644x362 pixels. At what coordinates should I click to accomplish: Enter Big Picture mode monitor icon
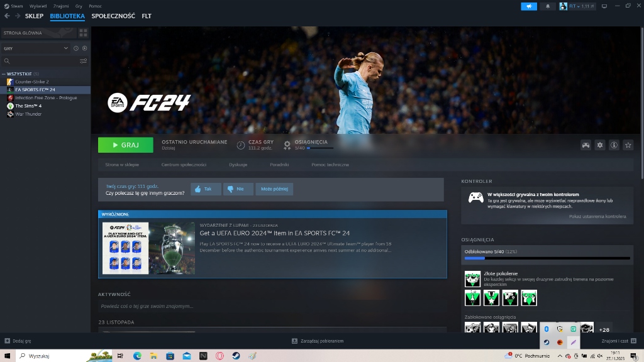pyautogui.click(x=604, y=6)
